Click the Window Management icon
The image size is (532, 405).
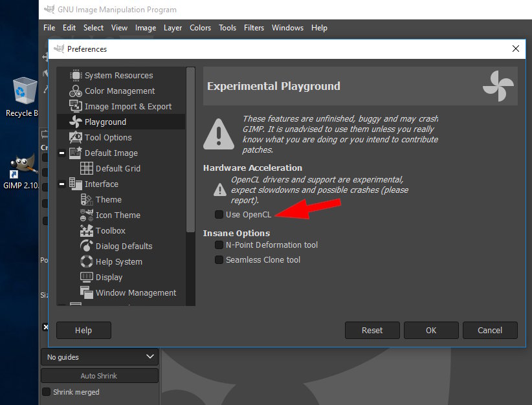[87, 292]
